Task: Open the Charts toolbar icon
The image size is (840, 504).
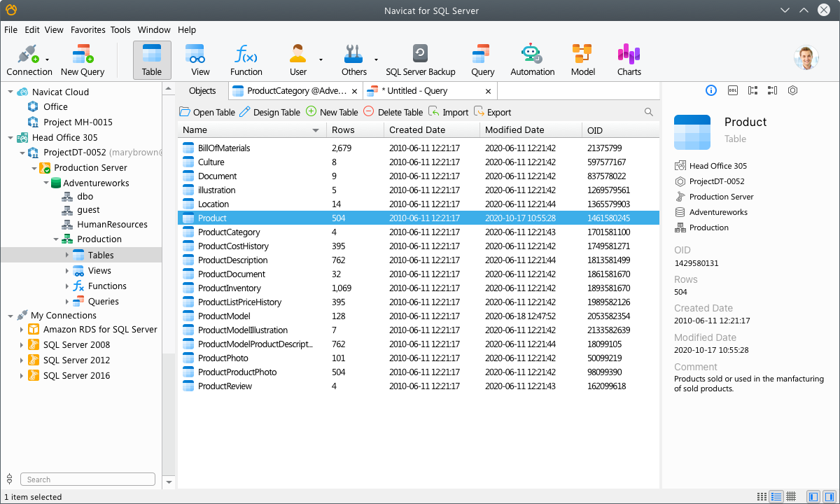Action: tap(629, 55)
